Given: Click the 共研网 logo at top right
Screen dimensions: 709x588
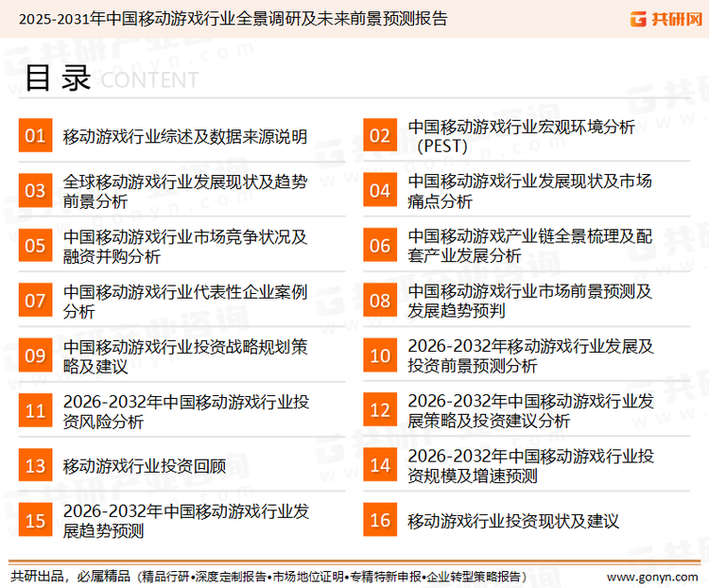Looking at the screenshot, I should click(666, 19).
